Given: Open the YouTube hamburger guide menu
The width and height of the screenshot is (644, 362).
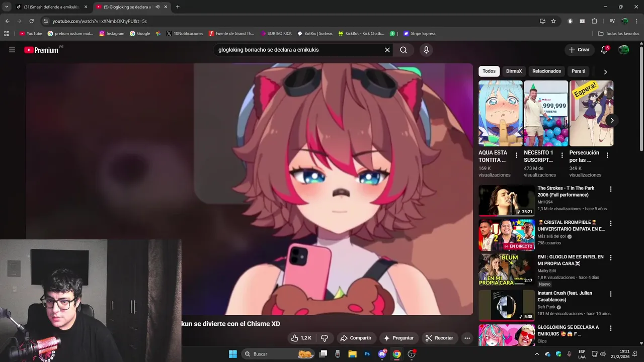Looking at the screenshot, I should [x=12, y=50].
